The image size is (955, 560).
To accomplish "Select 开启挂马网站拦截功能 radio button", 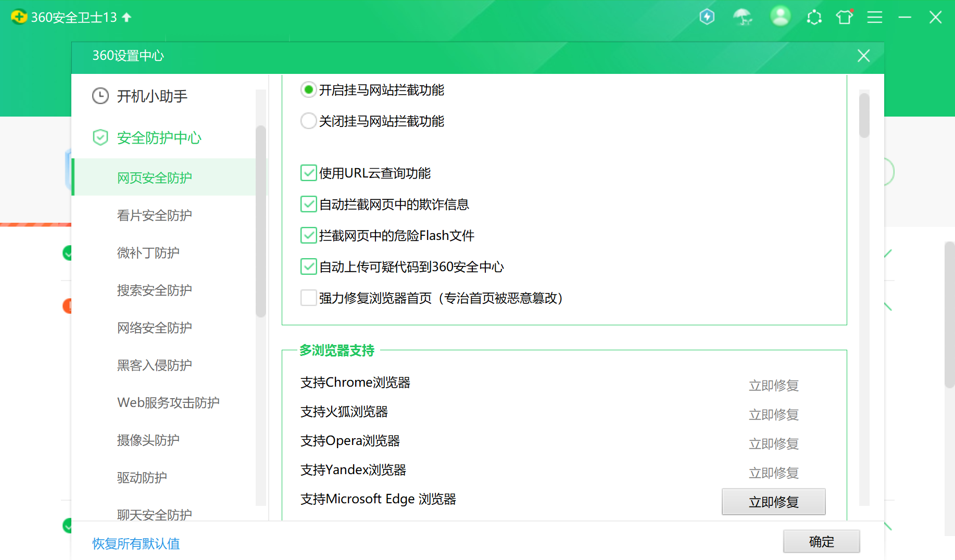I will 309,90.
